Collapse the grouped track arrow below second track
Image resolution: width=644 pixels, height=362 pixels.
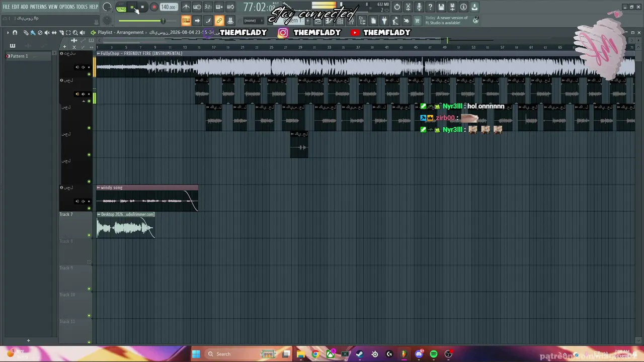point(84,101)
